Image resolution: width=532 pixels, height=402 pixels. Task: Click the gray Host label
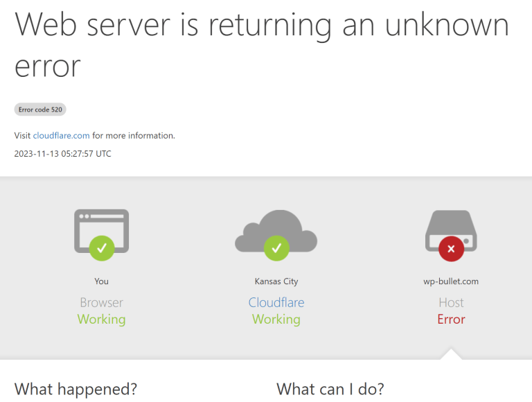click(x=451, y=303)
